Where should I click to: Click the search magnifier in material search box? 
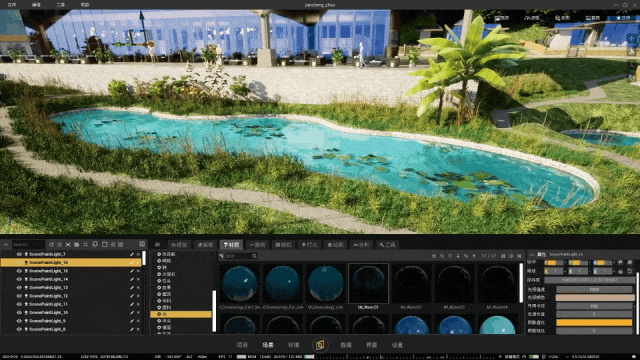point(254,256)
